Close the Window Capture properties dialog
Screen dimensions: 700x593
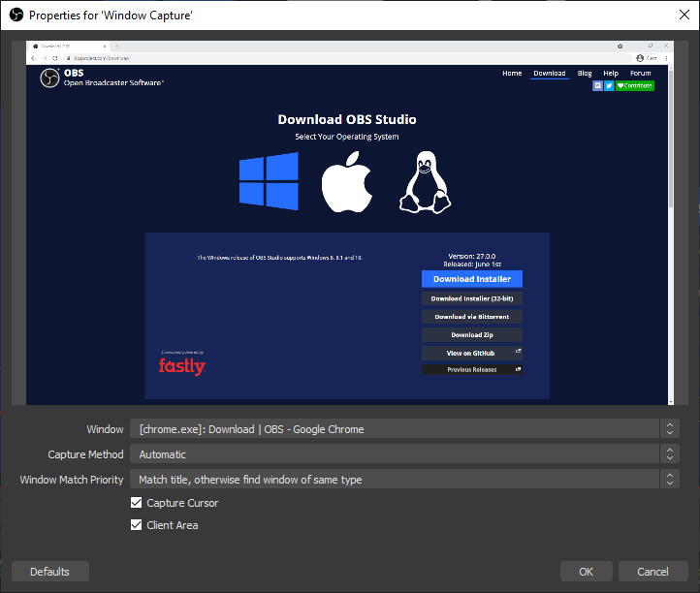pyautogui.click(x=684, y=15)
